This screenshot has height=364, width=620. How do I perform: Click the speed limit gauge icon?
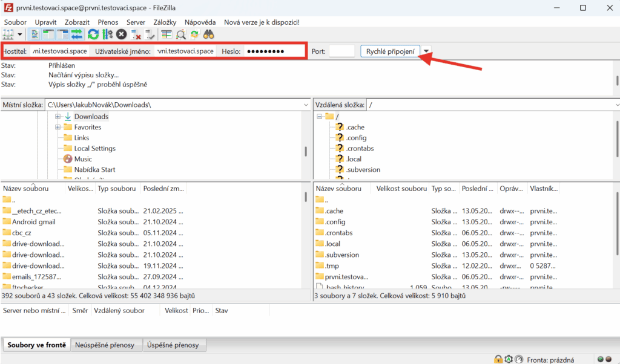click(519, 359)
